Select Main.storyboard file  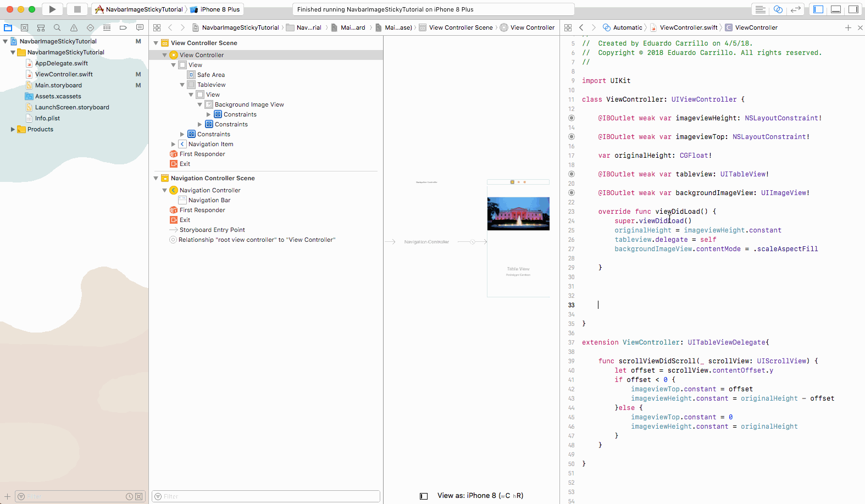58,85
